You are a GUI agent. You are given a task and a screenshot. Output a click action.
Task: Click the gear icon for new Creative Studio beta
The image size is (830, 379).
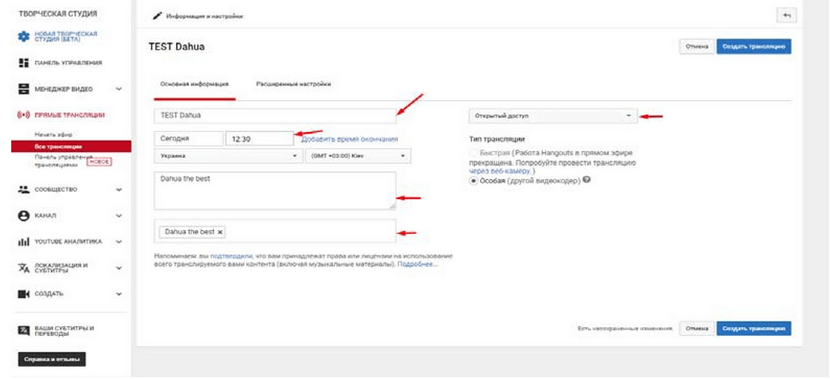(24, 37)
